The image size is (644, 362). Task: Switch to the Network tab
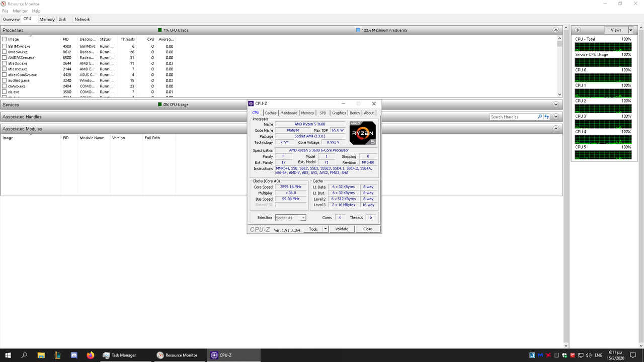coord(82,20)
